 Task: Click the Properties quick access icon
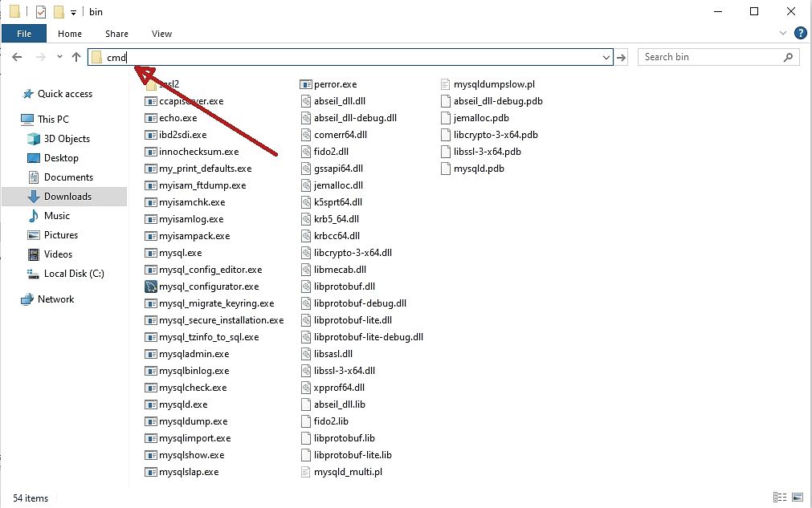pyautogui.click(x=41, y=11)
